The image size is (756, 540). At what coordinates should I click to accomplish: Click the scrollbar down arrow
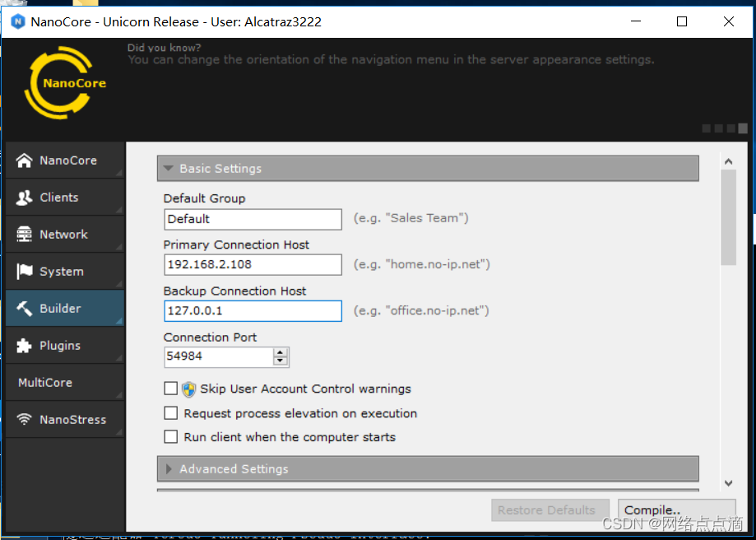pyautogui.click(x=729, y=483)
